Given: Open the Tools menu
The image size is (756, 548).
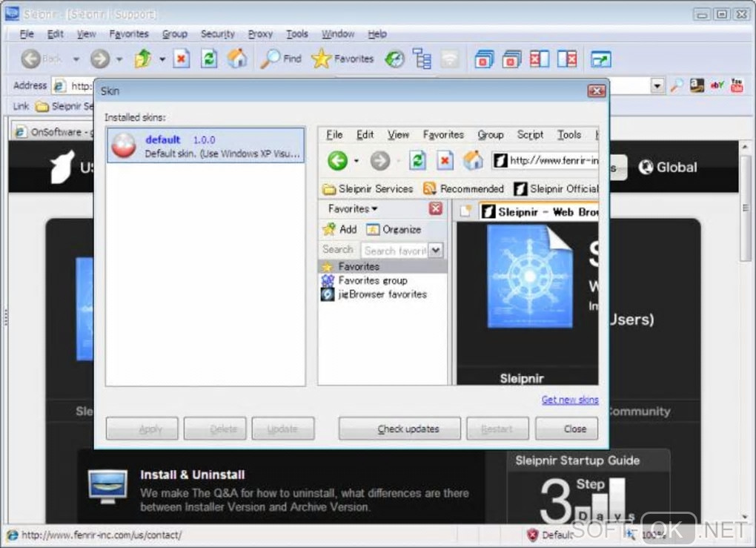Looking at the screenshot, I should pyautogui.click(x=297, y=34).
